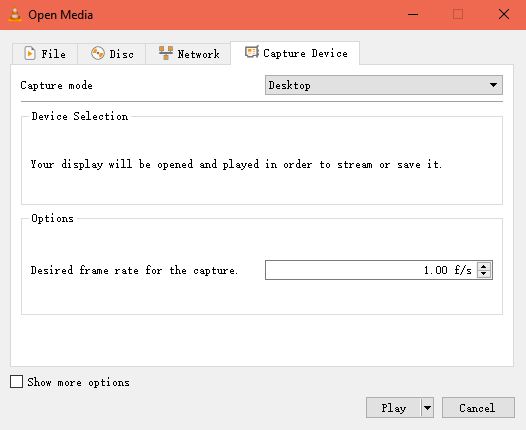The width and height of the screenshot is (526, 430).
Task: Decrease frame rate with down stepper arrow
Action: [x=484, y=274]
